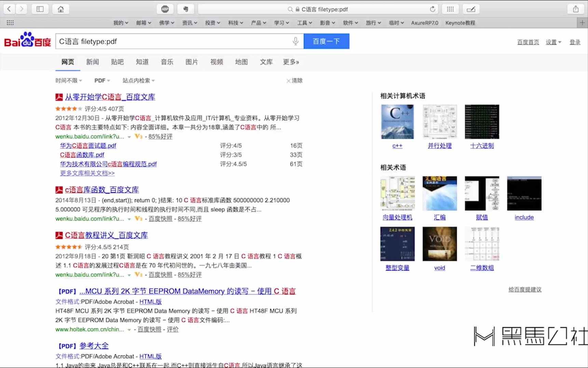Open the Share icon in Safari toolbar

click(x=576, y=9)
